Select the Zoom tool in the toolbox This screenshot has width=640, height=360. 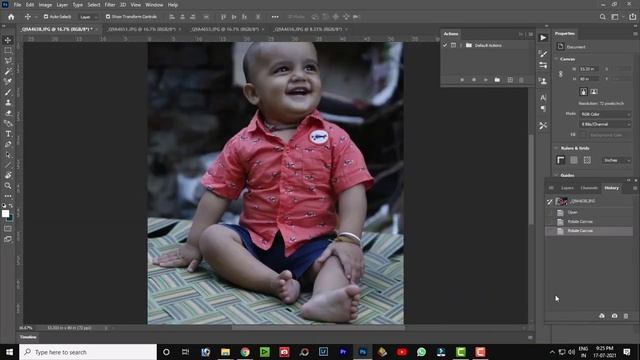coord(8,186)
